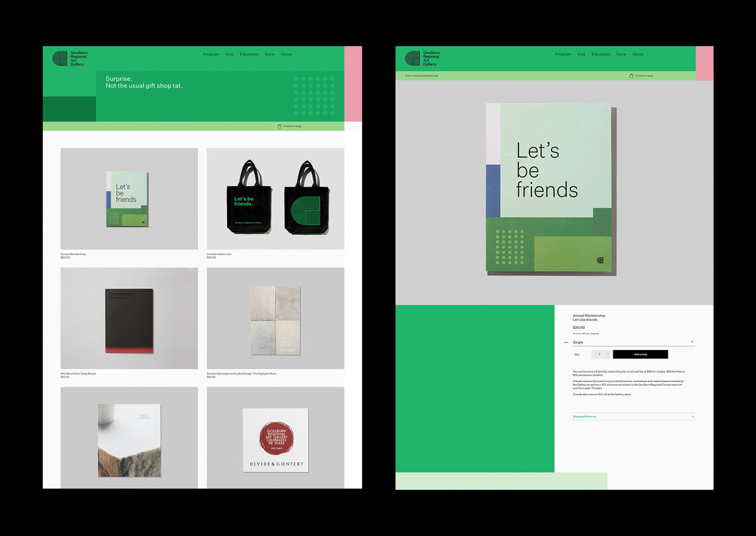The height and width of the screenshot is (536, 756).
Task: Open the shopping bag icon on product page
Action: pyautogui.click(x=631, y=76)
